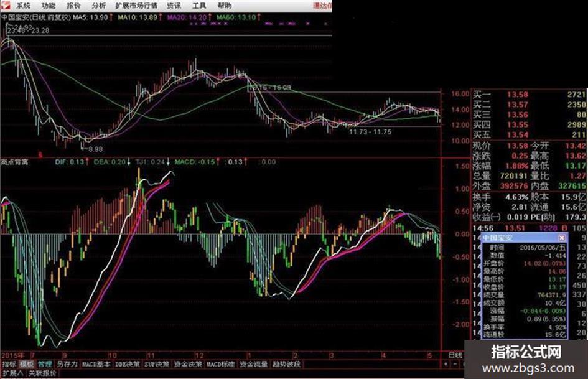The width and height of the screenshot is (588, 379).
Task: Open the 工具 menu
Action: 199,6
